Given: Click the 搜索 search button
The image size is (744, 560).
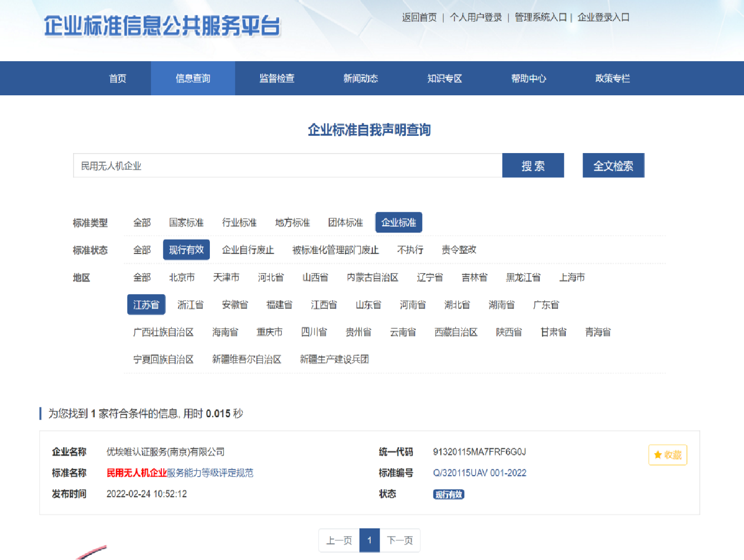Looking at the screenshot, I should pyautogui.click(x=533, y=165).
